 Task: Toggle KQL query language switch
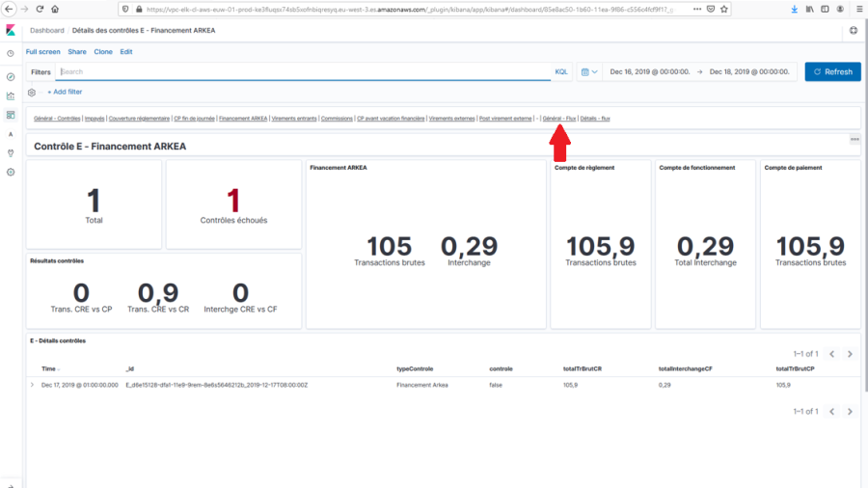560,72
